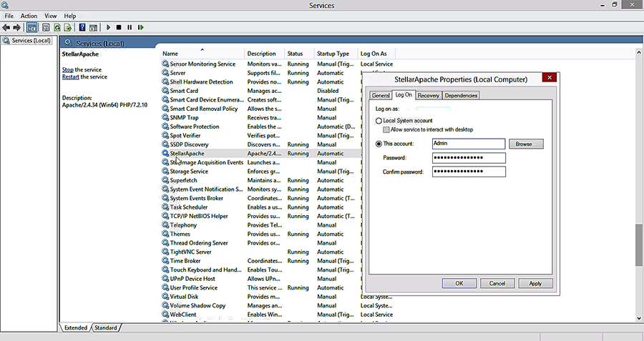Click gear icon beside UPnP Device Host
This screenshot has width=644, height=341.
click(165, 279)
